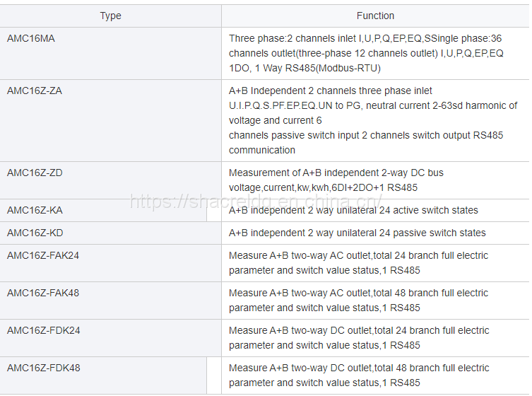Select the AMC16Z-KD type cell
The height and width of the screenshot is (396, 532).
35,233
